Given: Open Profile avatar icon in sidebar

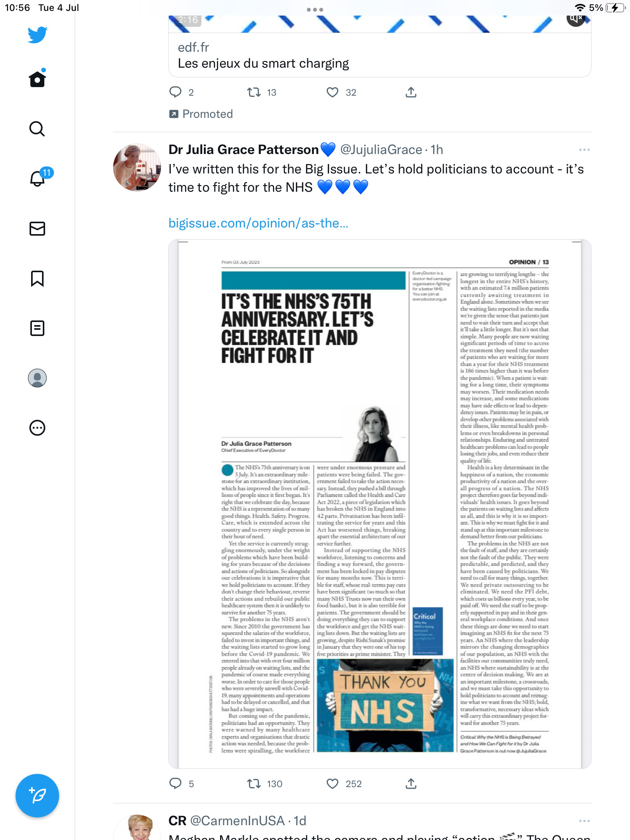Looking at the screenshot, I should tap(37, 378).
